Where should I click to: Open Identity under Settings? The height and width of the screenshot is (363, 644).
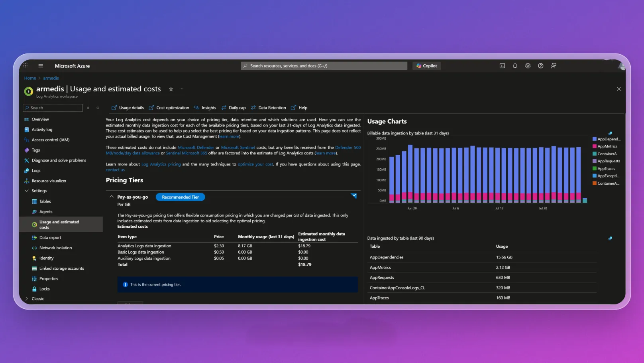tap(46, 258)
